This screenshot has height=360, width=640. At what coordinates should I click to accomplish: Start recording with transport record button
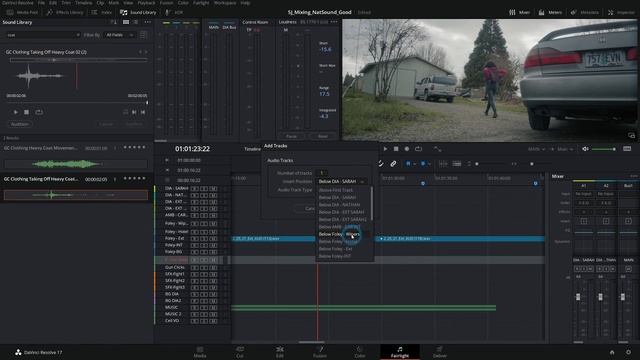click(407, 149)
